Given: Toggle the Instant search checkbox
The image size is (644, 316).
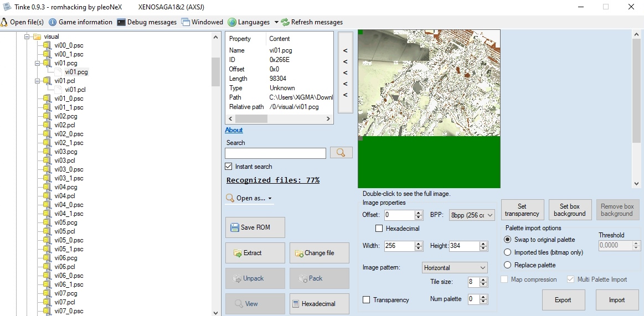Looking at the screenshot, I should (229, 167).
